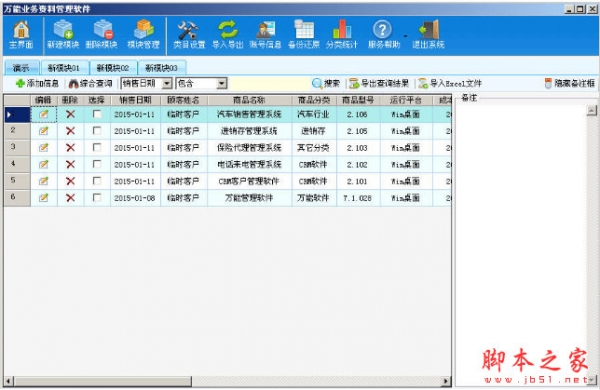Tick the select checkbox for CRM客户管理软件 row

(x=97, y=181)
